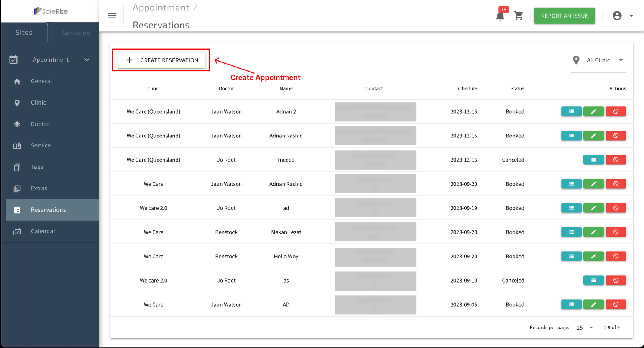Switch to the Sites tab
This screenshot has height=348, width=644.
click(x=24, y=33)
